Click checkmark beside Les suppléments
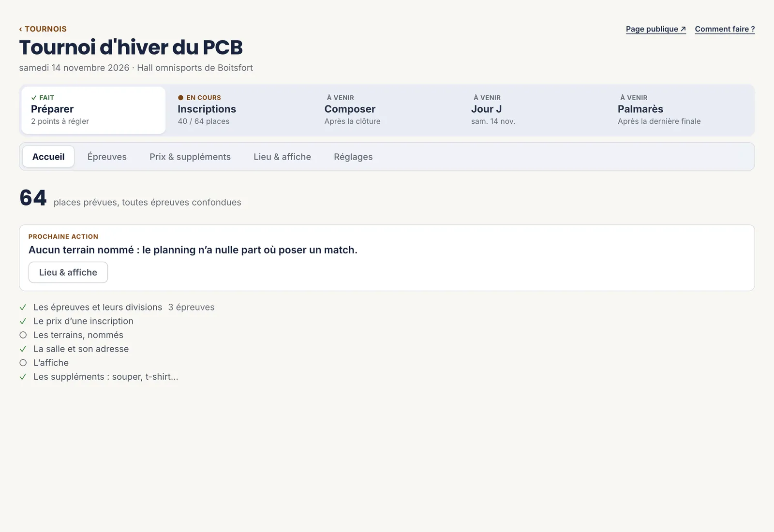Image resolution: width=774 pixels, height=532 pixels. 23,377
